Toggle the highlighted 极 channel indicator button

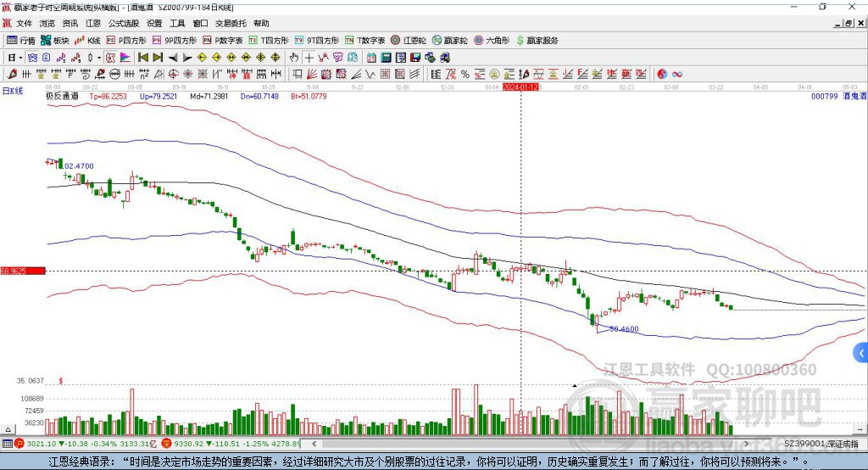point(110,58)
